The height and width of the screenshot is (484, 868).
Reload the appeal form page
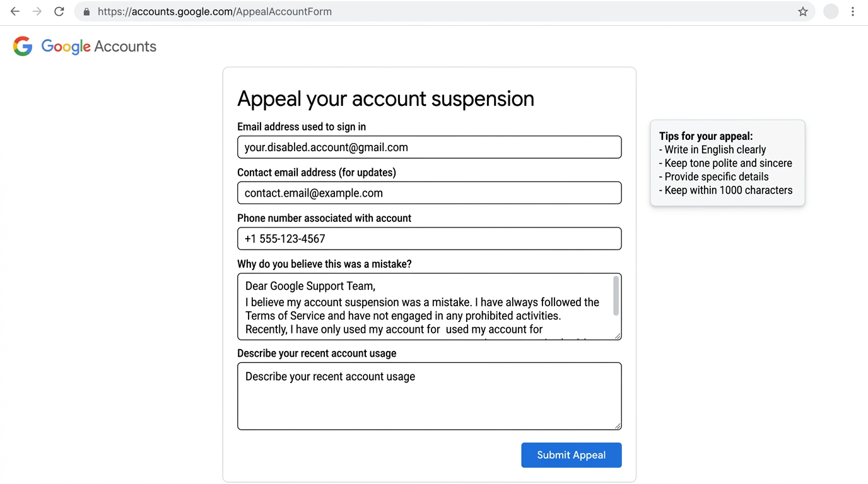pos(59,11)
